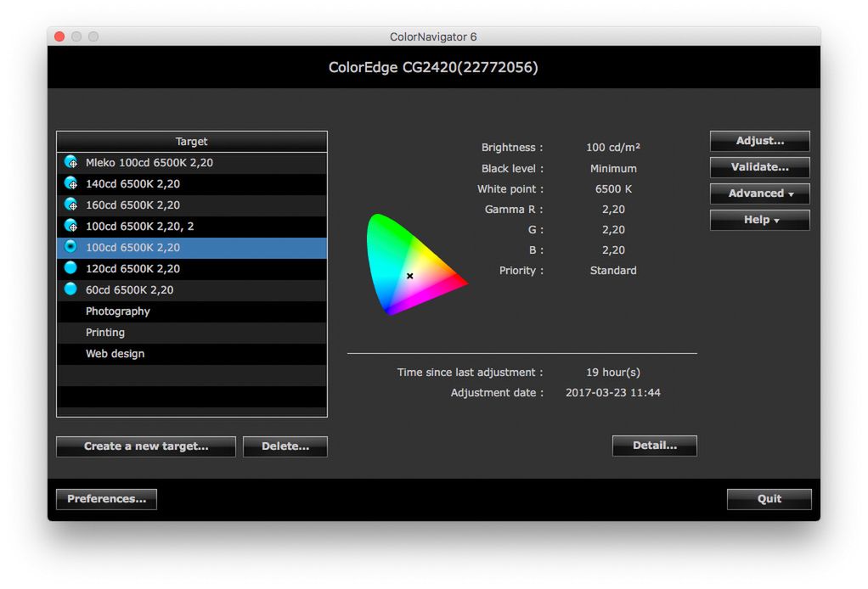Image resolution: width=868 pixels, height=589 pixels.
Task: Click the blue circle icon beside 120cd 6500K 2,20
Action: (x=70, y=268)
